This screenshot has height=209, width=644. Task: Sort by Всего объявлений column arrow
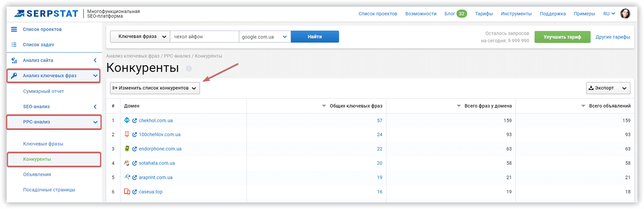(583, 106)
